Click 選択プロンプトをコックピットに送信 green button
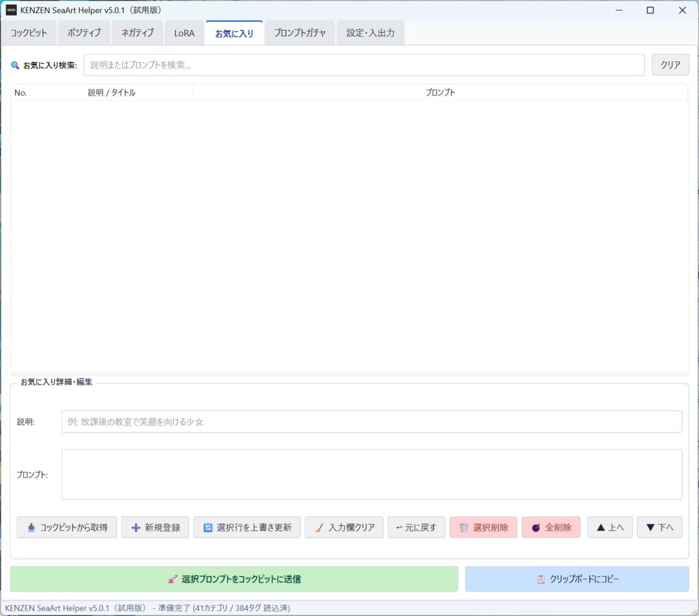The height and width of the screenshot is (616, 699). tap(234, 579)
